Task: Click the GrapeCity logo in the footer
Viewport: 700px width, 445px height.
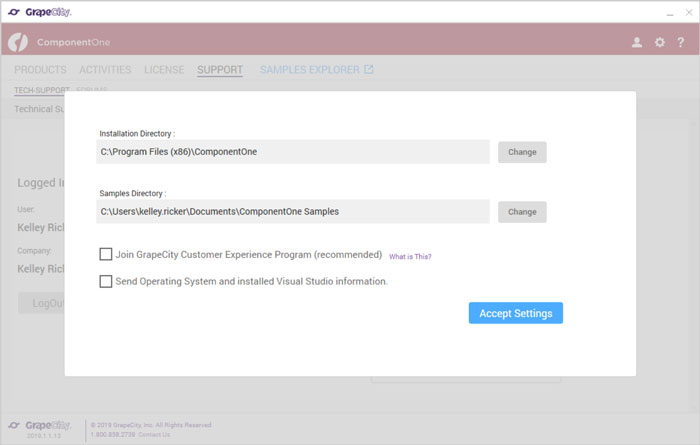Action: click(40, 425)
